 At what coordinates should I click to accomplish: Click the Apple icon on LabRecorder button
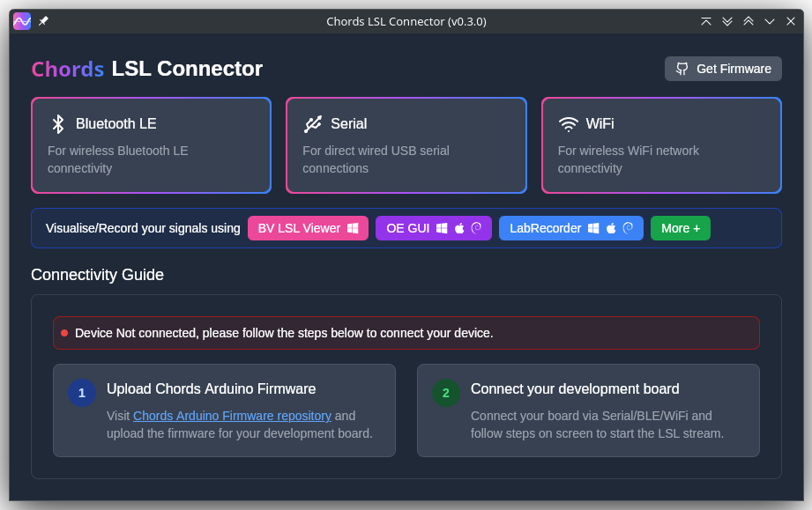coord(612,228)
